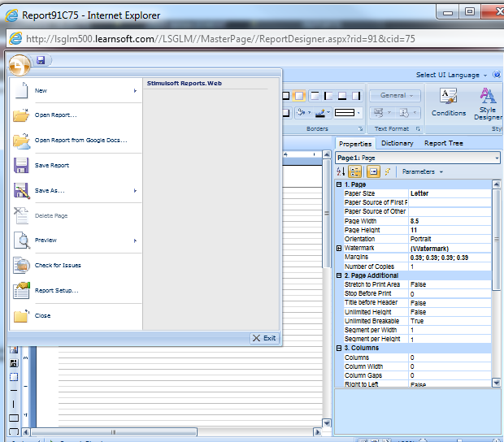Click the Close folder icon
This screenshot has width=504, height=442.
[x=21, y=316]
